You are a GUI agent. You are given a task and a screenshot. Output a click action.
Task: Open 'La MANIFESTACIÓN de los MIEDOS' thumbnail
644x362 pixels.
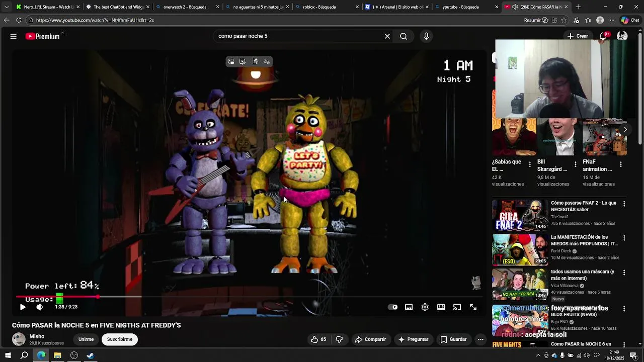(520, 249)
